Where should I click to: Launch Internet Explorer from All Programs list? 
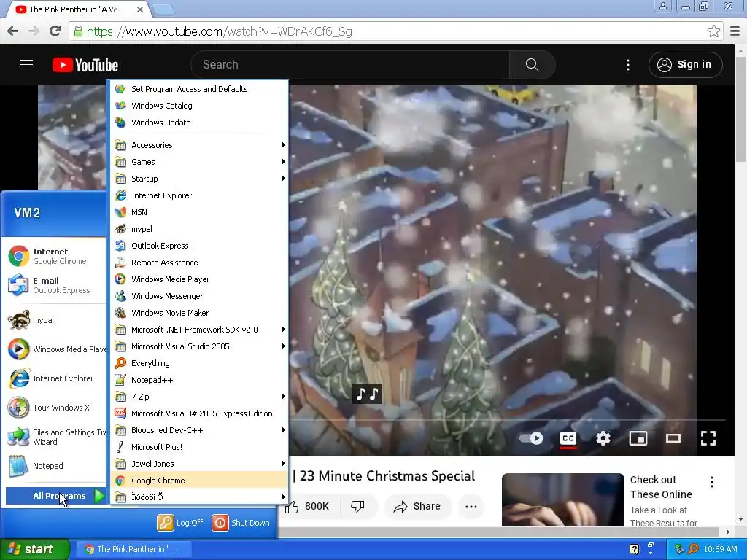199,195
